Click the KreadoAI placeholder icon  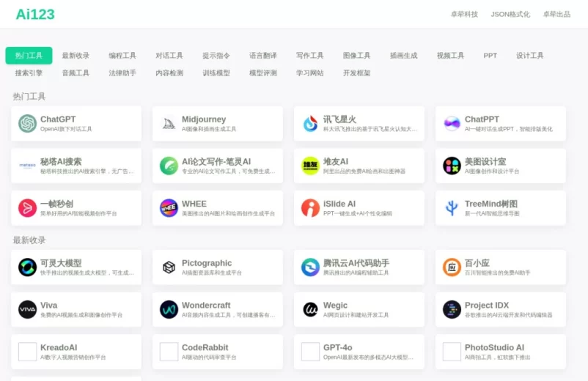coord(27,352)
